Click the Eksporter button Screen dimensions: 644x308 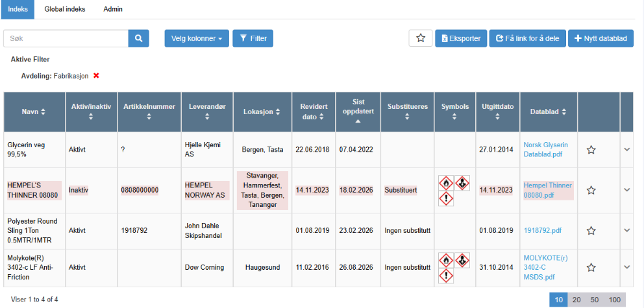point(461,38)
